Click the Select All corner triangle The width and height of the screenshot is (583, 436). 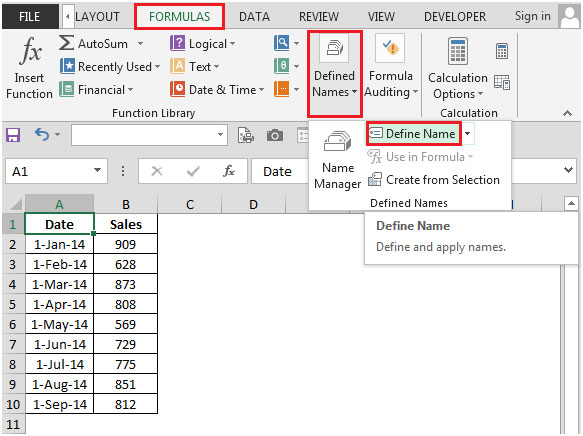tap(16, 204)
